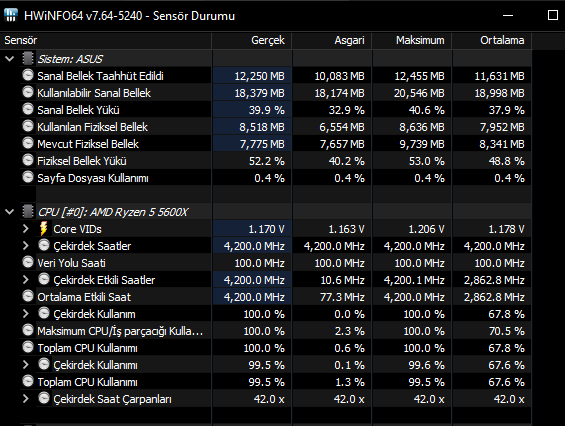Viewport: 565px width, 426px height.
Task: Click the HWiNFO64 v7.64-5240 window title
Action: click(x=129, y=16)
